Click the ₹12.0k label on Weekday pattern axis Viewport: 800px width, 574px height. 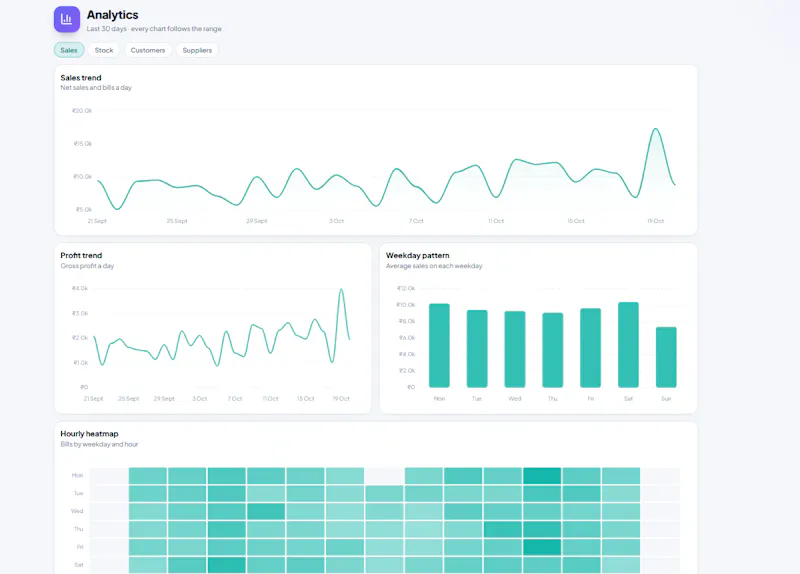(x=406, y=288)
